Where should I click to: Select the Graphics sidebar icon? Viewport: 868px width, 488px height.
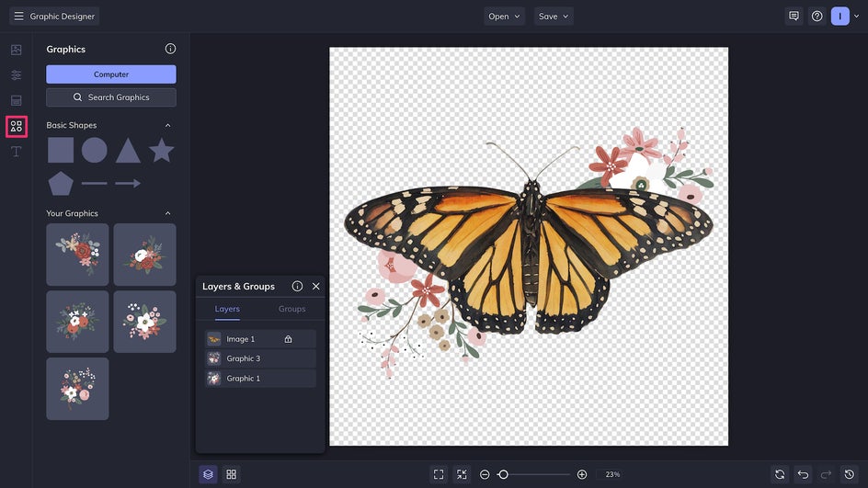[16, 126]
